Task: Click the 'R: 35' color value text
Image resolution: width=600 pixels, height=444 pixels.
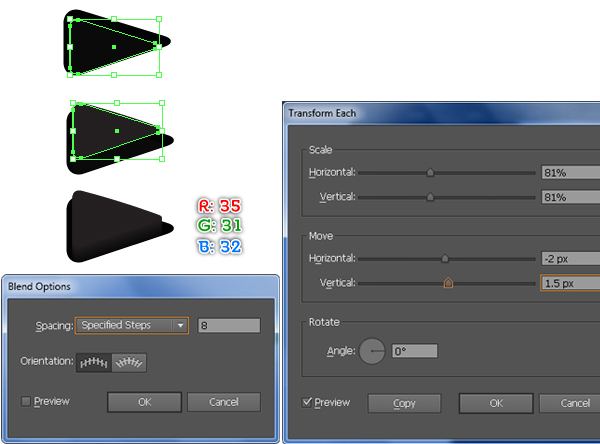Action: 220,206
